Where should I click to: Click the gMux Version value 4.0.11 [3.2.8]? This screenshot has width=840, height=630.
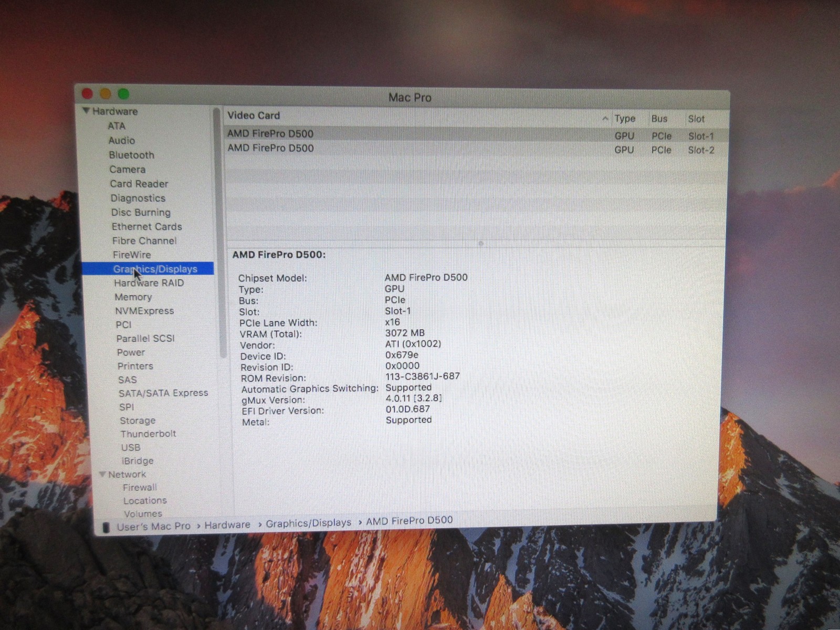click(x=414, y=398)
